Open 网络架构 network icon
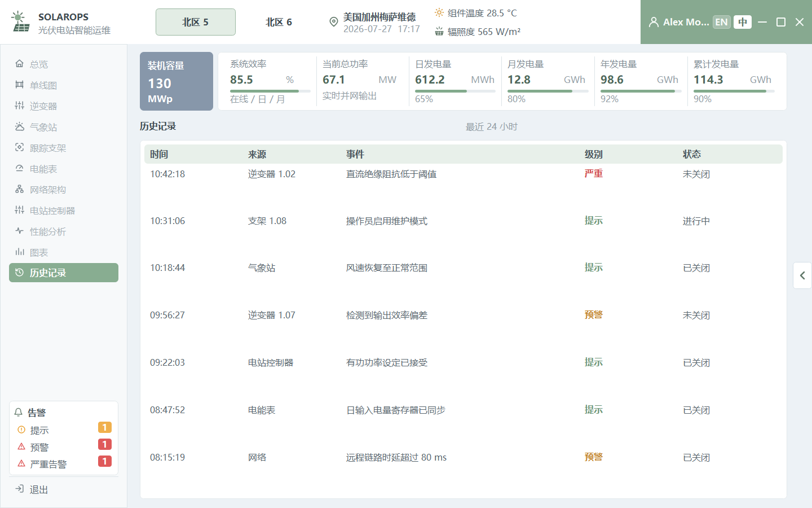The width and height of the screenshot is (812, 508). 20,189
